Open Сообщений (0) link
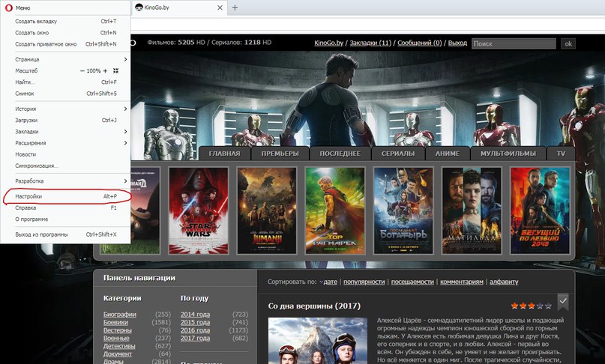The width and height of the screenshot is (605, 364). (419, 43)
